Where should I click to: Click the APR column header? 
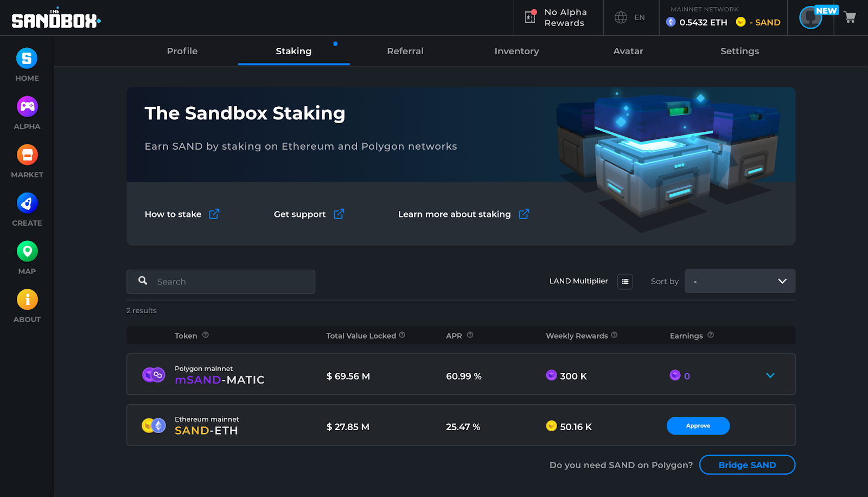click(x=454, y=336)
